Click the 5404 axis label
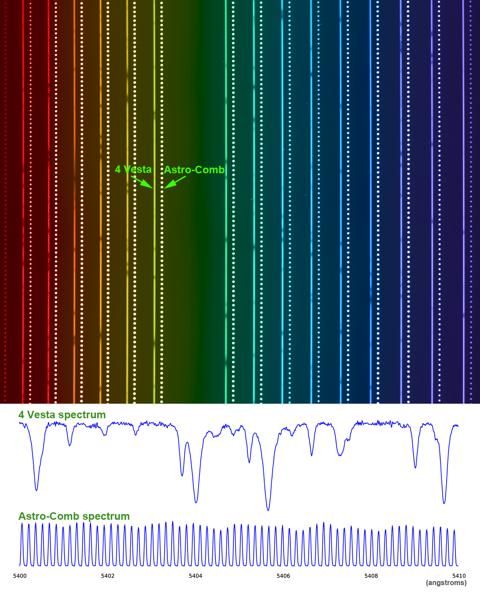The image size is (480, 592). (x=195, y=576)
